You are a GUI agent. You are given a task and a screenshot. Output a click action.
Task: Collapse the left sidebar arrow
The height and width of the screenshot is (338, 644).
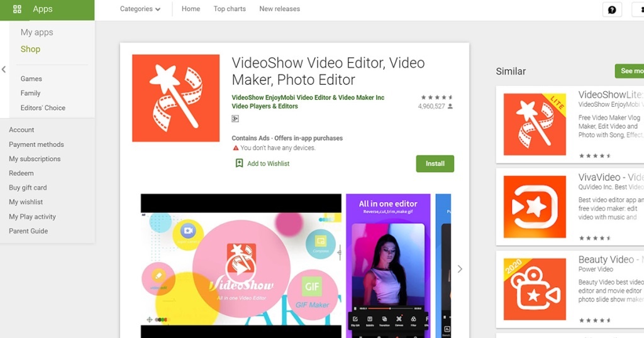pyautogui.click(x=4, y=70)
